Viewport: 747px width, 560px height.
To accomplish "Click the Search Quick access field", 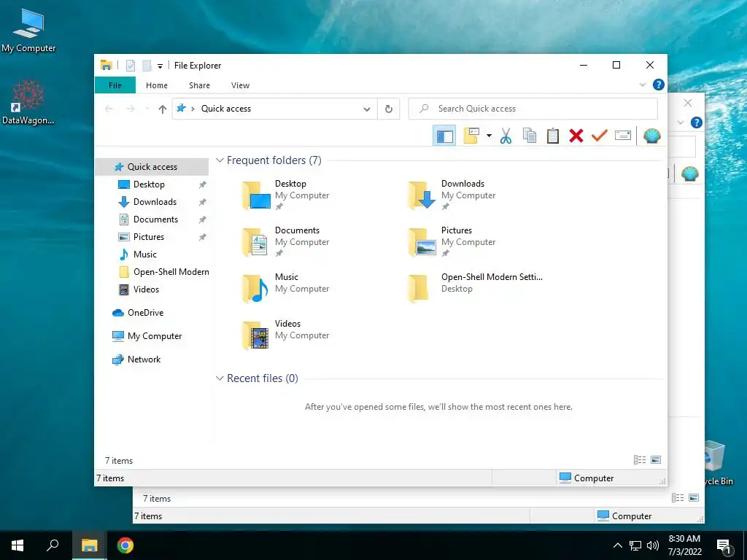I will (533, 109).
